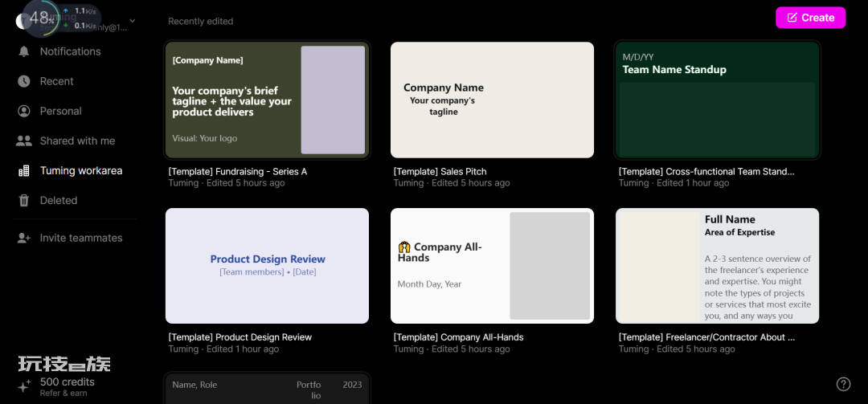The height and width of the screenshot is (404, 868).
Task: Click '[Template] Freelancer/Contractor About ...' title
Action: pos(707,337)
